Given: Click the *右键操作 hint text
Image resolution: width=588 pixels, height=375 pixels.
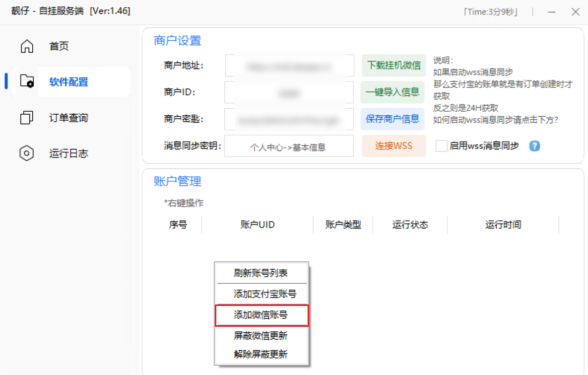Looking at the screenshot, I should [x=184, y=203].
